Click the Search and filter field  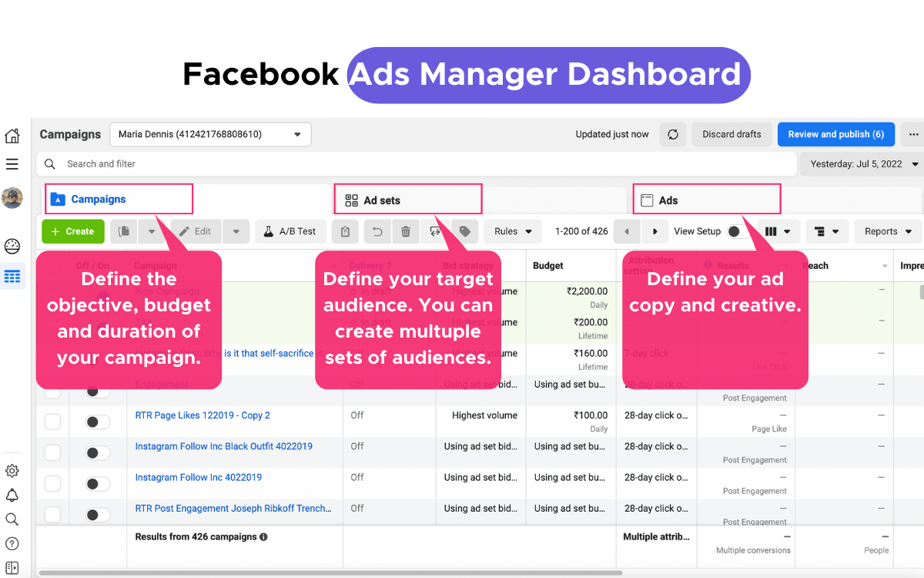pos(231,164)
